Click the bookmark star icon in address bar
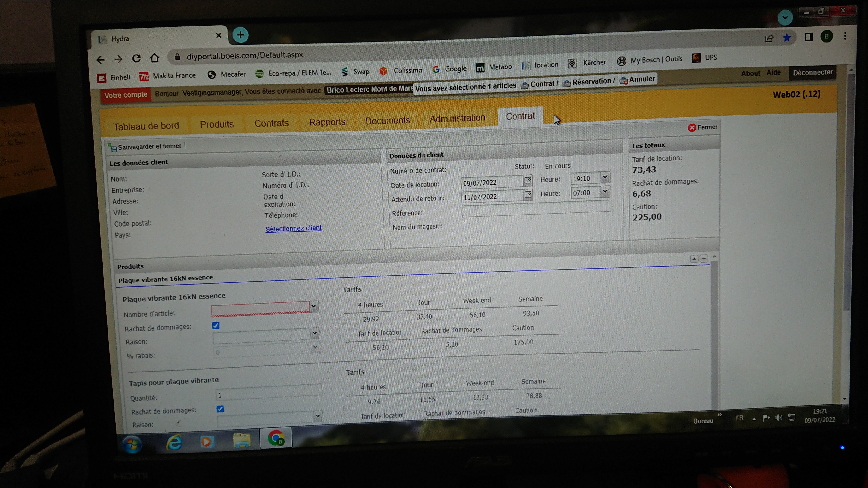 [x=787, y=38]
